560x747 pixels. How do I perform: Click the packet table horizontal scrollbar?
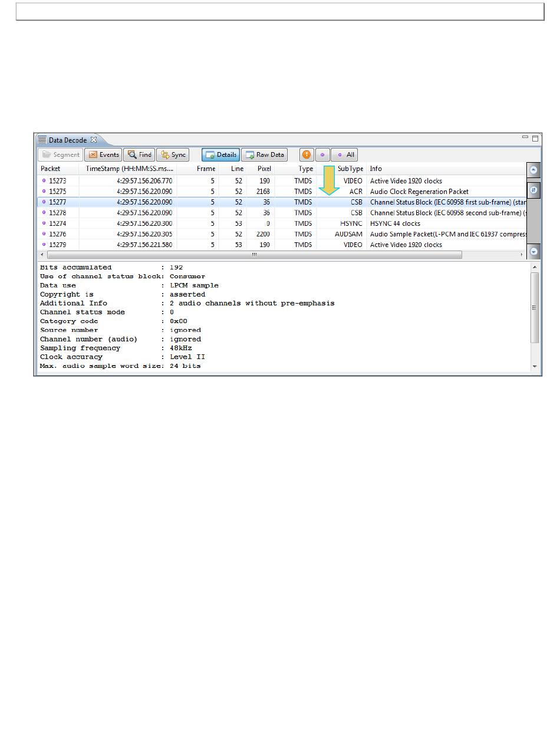tap(255, 255)
